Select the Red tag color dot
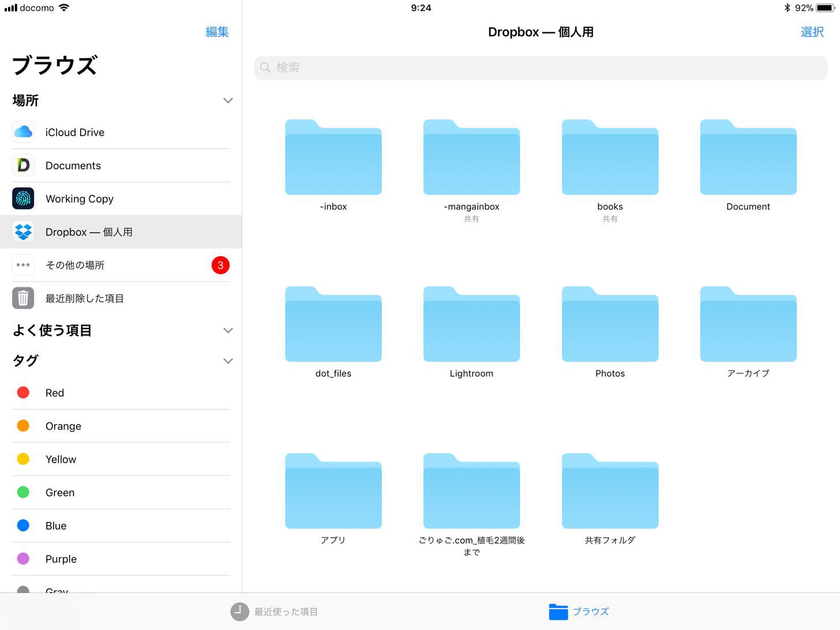Screen dimensions: 840x630 click(x=23, y=393)
